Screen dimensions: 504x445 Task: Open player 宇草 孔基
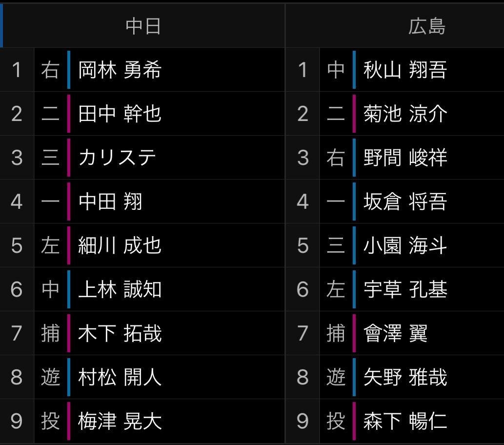pos(405,289)
